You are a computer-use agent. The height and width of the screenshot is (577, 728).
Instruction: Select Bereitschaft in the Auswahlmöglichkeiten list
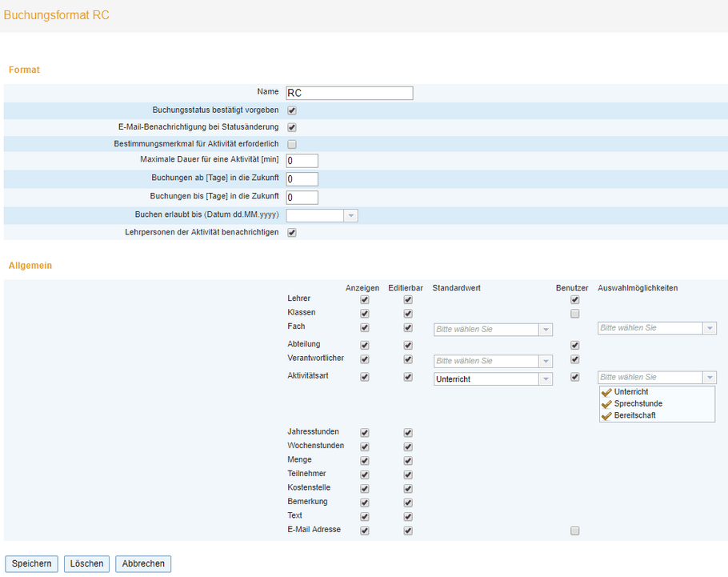click(634, 415)
